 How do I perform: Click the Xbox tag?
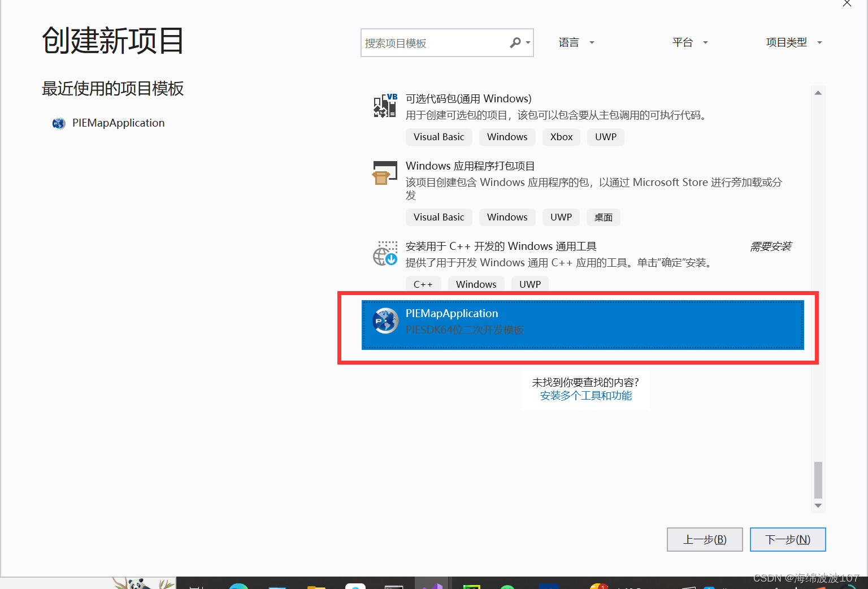tap(561, 137)
